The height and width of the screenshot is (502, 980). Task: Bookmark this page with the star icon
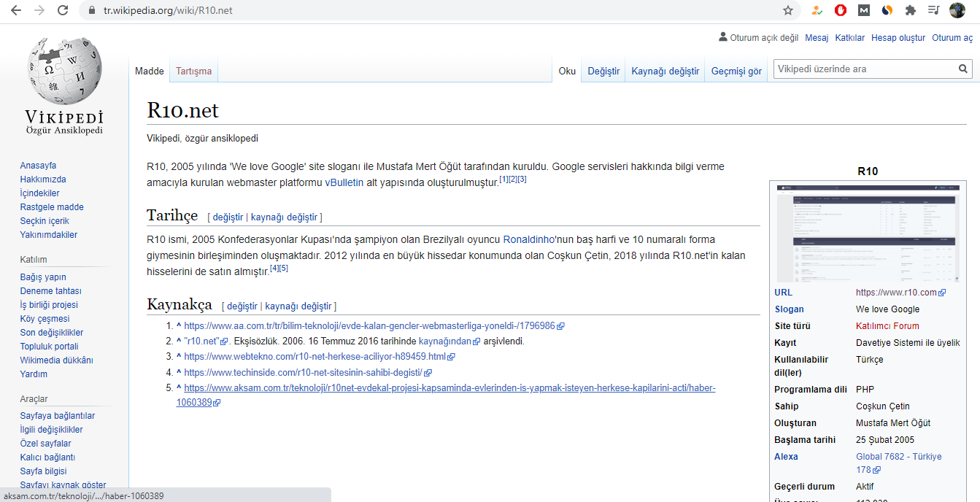click(788, 10)
